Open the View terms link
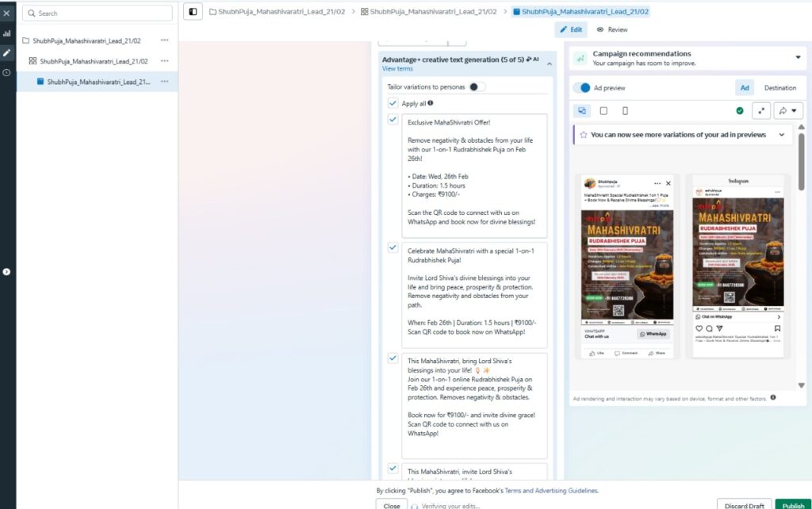812x509 pixels. [x=397, y=68]
